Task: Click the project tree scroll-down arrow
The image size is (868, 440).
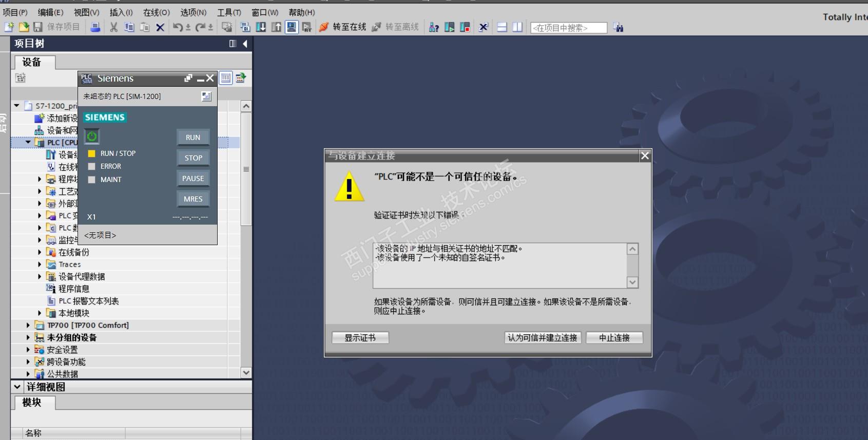Action: click(x=246, y=373)
